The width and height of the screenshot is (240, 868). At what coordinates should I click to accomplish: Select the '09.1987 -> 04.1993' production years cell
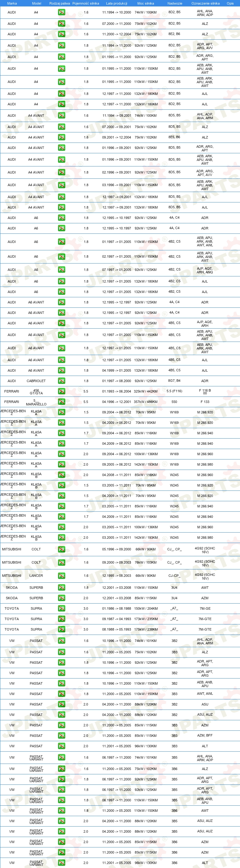(x=116, y=619)
